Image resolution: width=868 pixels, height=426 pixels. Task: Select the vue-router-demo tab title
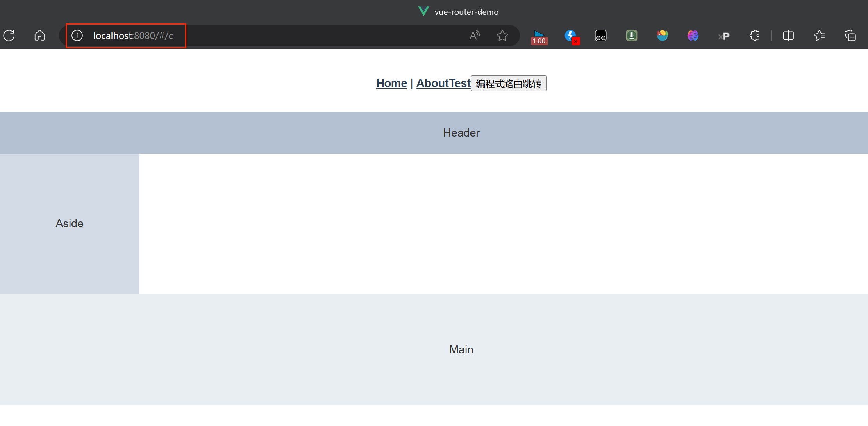click(466, 12)
